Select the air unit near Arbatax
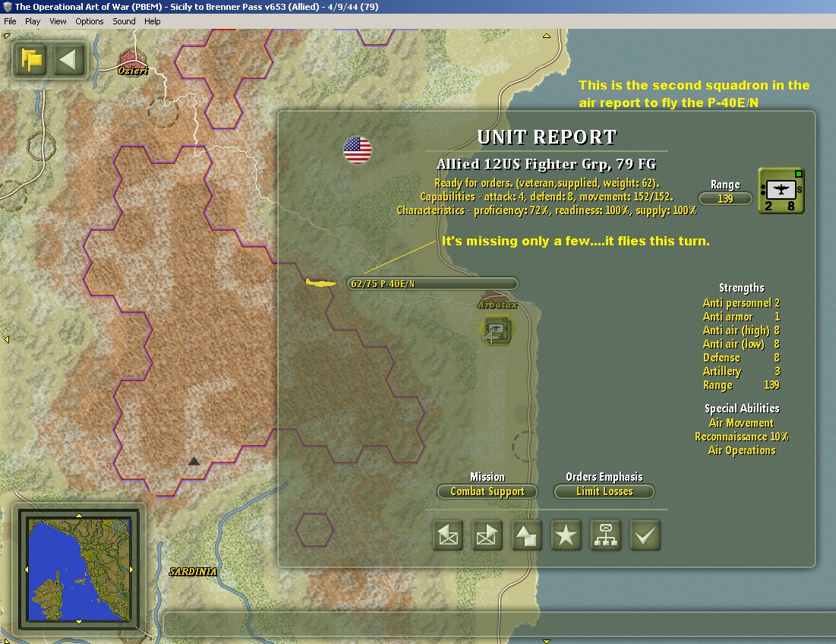Image resolution: width=836 pixels, height=644 pixels. pyautogui.click(x=497, y=330)
